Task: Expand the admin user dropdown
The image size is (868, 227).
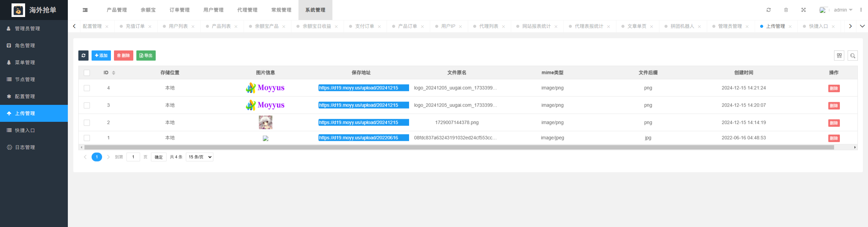Action: point(843,10)
